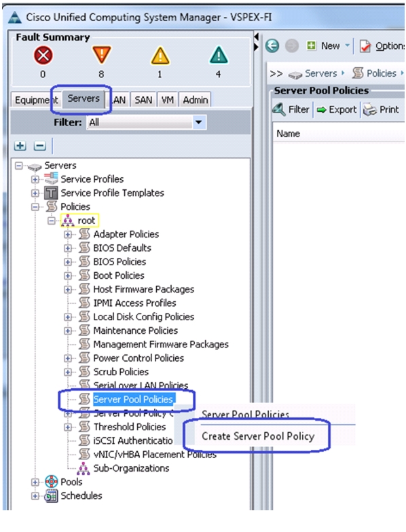Image resolution: width=406 pixels, height=532 pixels.
Task: Switch to the Admin tab
Action: tap(196, 100)
